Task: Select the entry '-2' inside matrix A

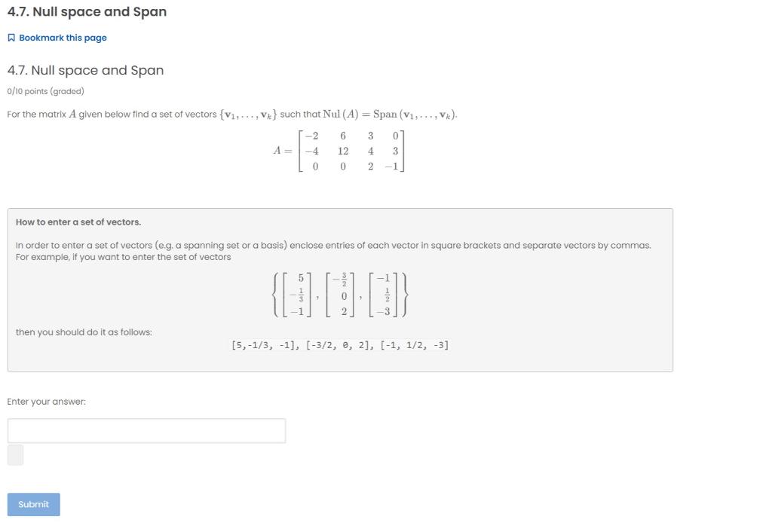Action: 311,136
